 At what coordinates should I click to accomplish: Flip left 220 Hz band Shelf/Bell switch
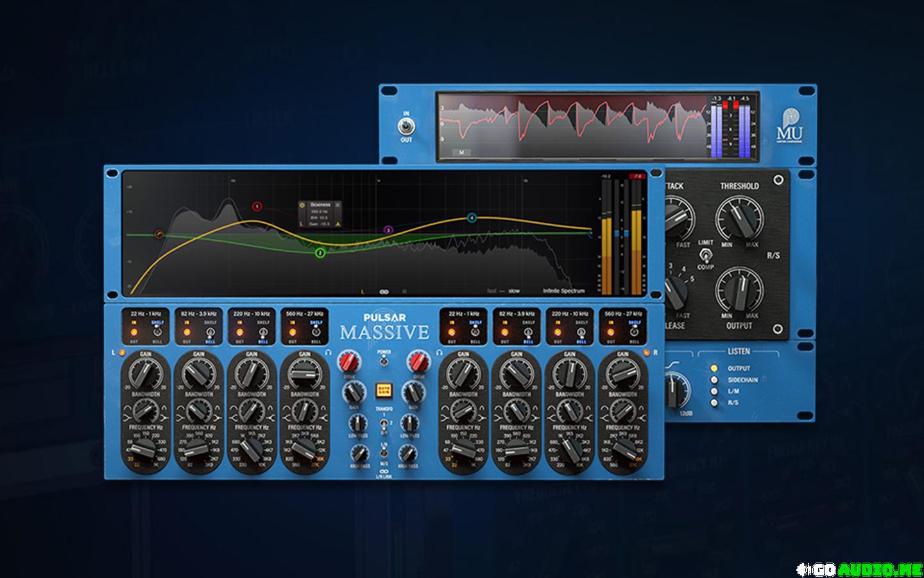[x=262, y=333]
